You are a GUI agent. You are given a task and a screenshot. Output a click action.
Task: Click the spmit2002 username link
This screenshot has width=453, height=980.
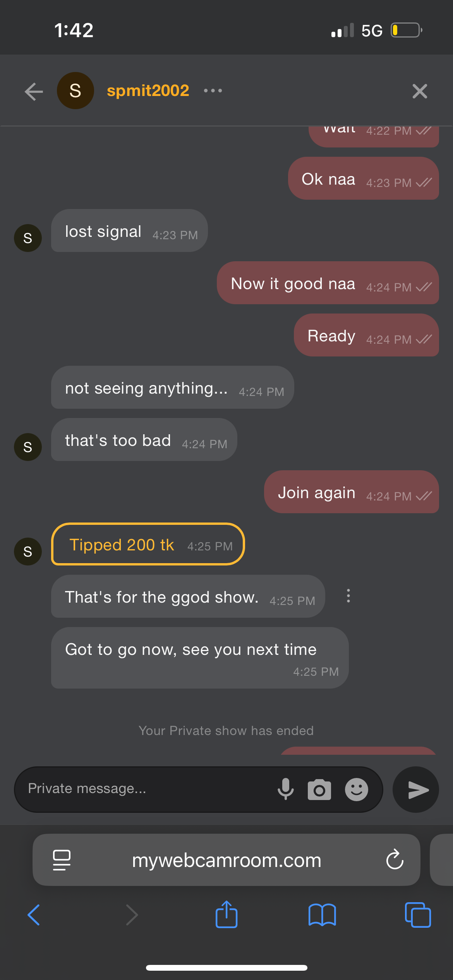point(148,91)
